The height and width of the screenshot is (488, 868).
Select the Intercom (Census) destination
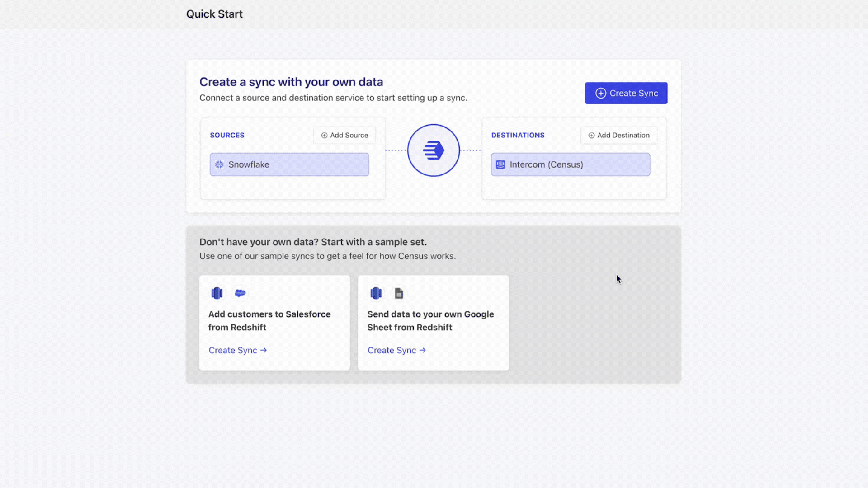pos(571,164)
